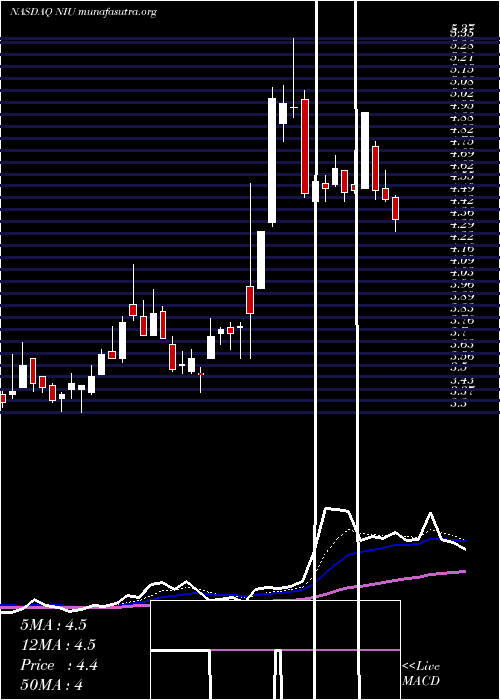Click the tallest red candlestick near the peak
This screenshot has width=500, height=700.
click(305, 146)
